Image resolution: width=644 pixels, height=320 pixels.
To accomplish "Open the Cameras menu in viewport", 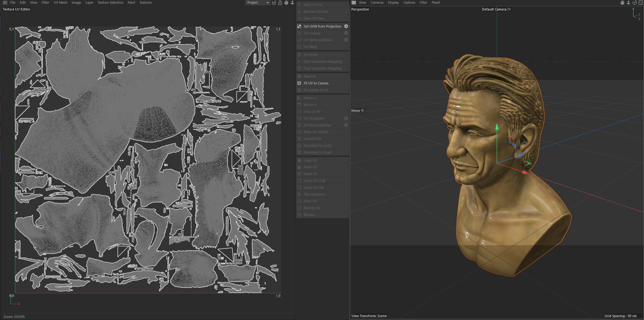I will tap(377, 2).
